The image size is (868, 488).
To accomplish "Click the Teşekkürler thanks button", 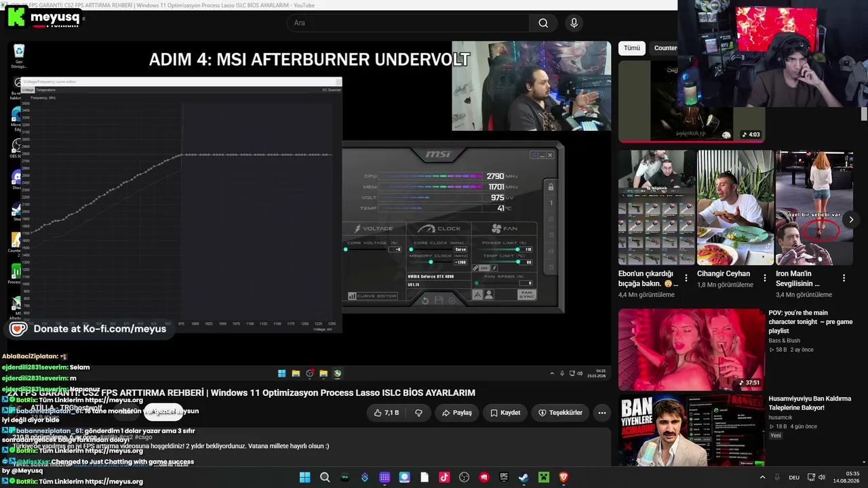I will tap(560, 413).
